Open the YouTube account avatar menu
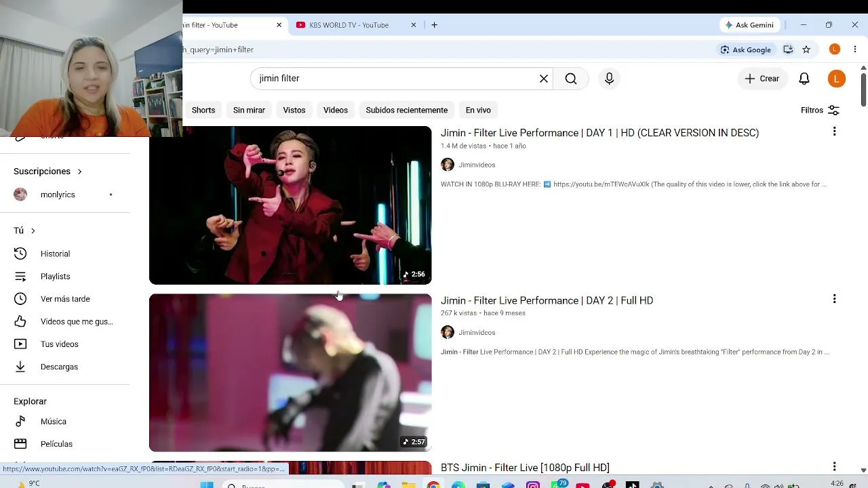This screenshot has width=868, height=488. [x=837, y=79]
